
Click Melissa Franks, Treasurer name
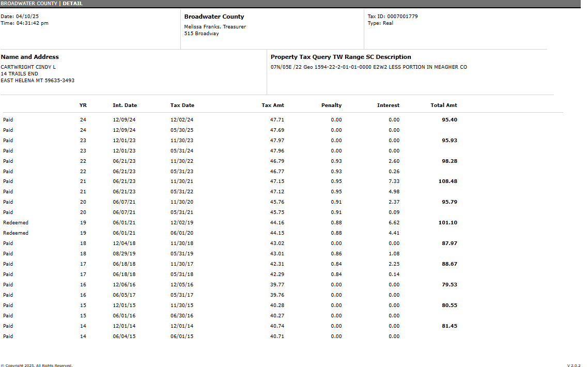[x=215, y=27]
